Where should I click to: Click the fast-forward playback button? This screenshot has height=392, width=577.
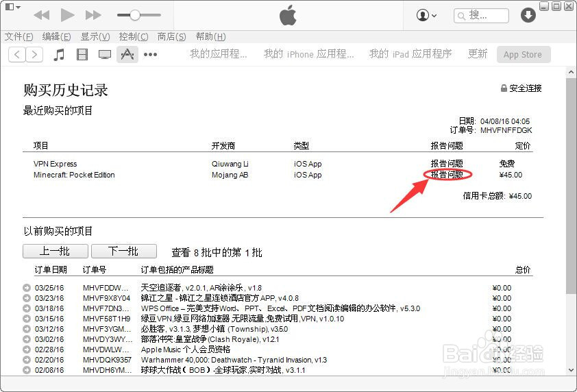coord(93,15)
